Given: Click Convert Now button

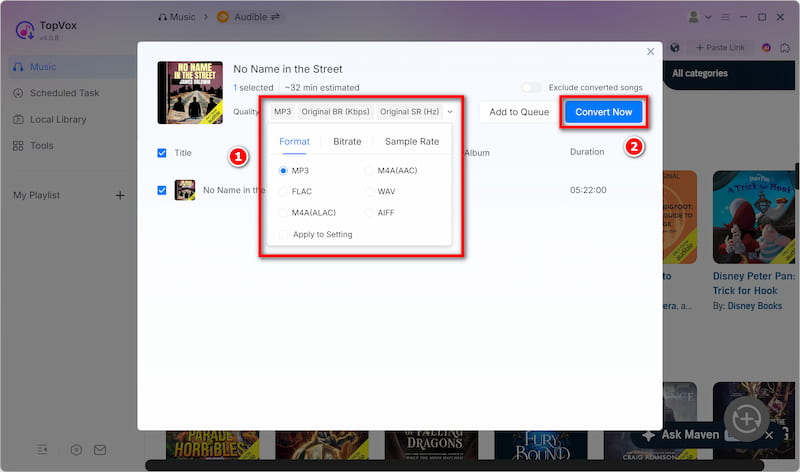Looking at the screenshot, I should click(604, 112).
